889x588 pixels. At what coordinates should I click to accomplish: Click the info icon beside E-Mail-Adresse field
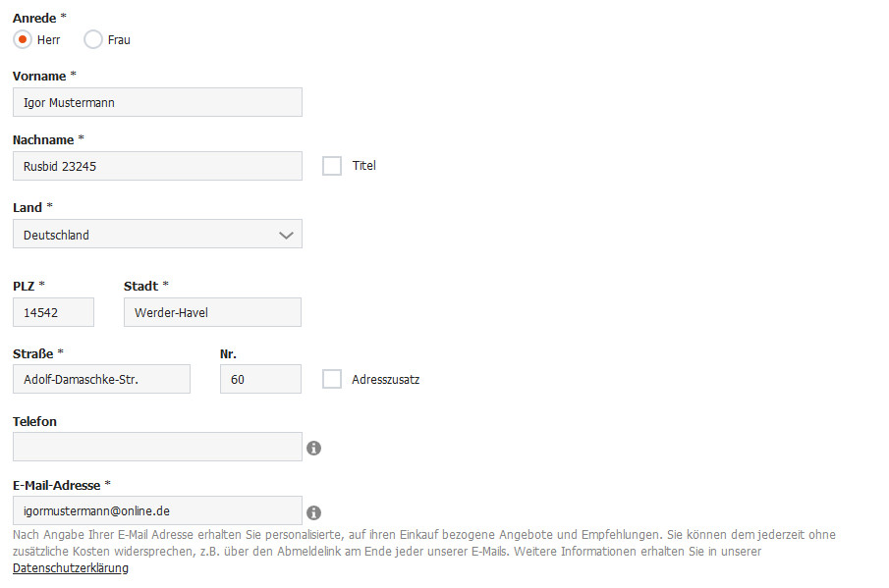314,512
